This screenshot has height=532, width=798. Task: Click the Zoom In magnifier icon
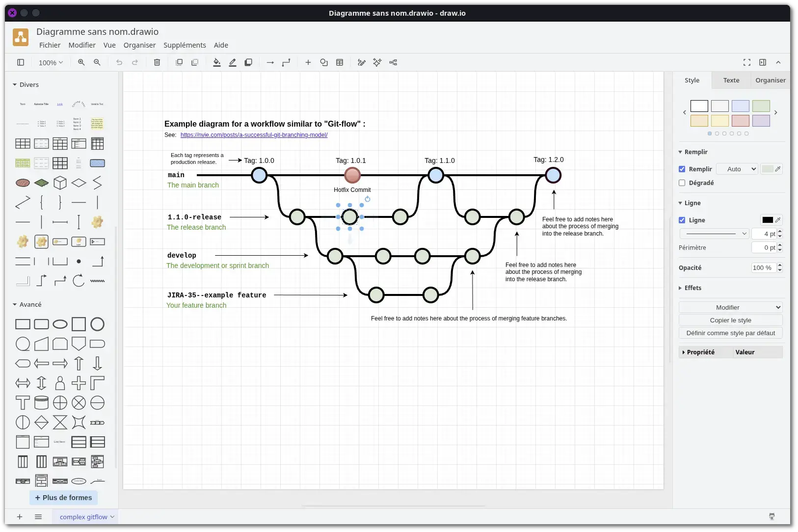coord(81,62)
